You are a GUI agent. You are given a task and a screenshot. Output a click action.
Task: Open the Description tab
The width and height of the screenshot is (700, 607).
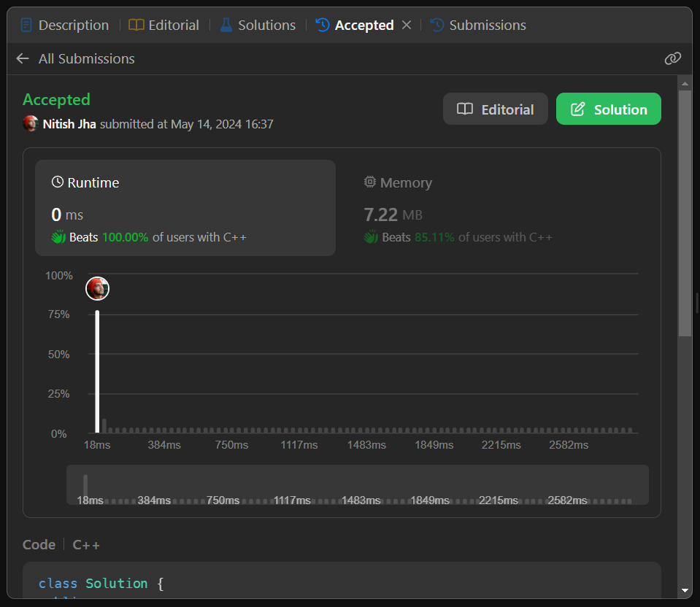(64, 25)
